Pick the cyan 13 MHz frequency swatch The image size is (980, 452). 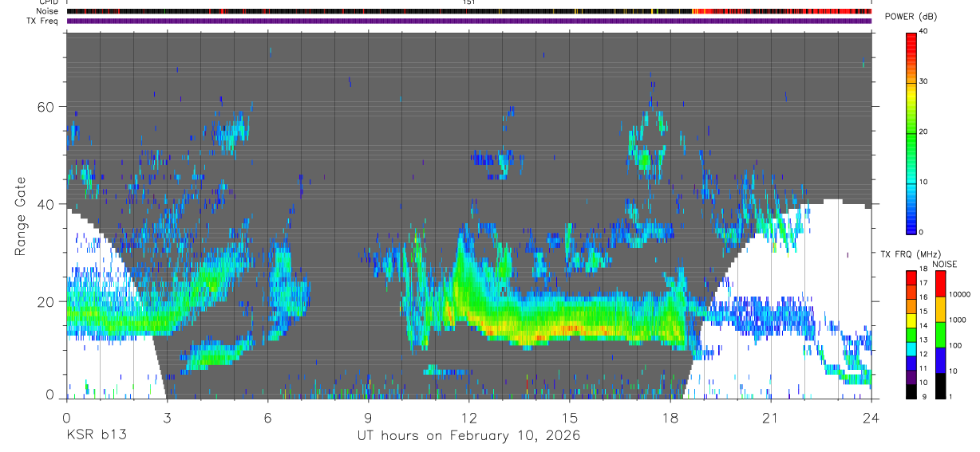pos(911,348)
